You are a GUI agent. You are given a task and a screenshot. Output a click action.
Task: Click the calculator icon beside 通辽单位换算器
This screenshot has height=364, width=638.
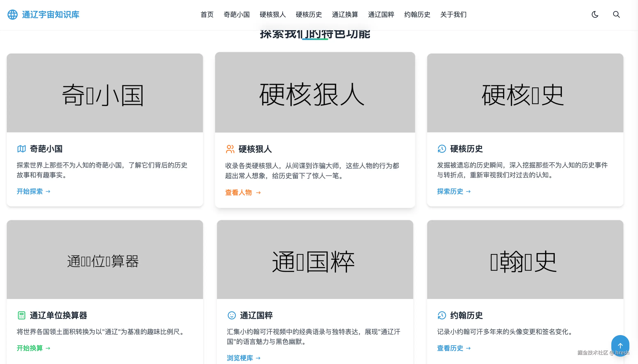point(22,315)
